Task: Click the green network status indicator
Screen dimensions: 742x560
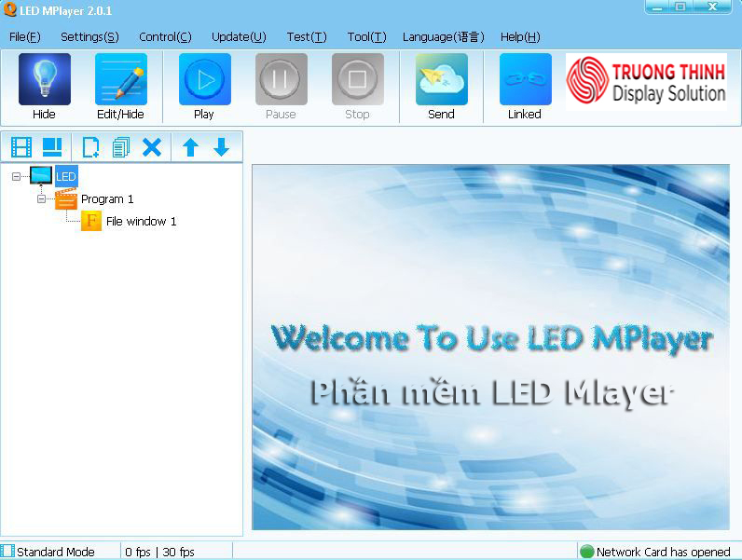Action: pyautogui.click(x=586, y=552)
